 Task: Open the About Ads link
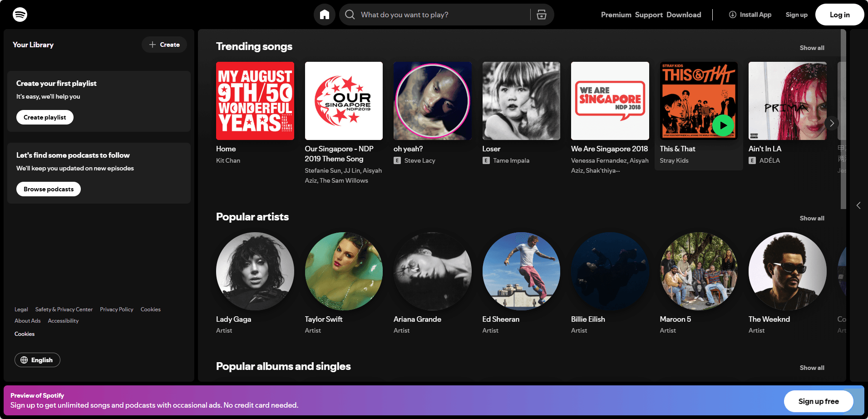28,321
